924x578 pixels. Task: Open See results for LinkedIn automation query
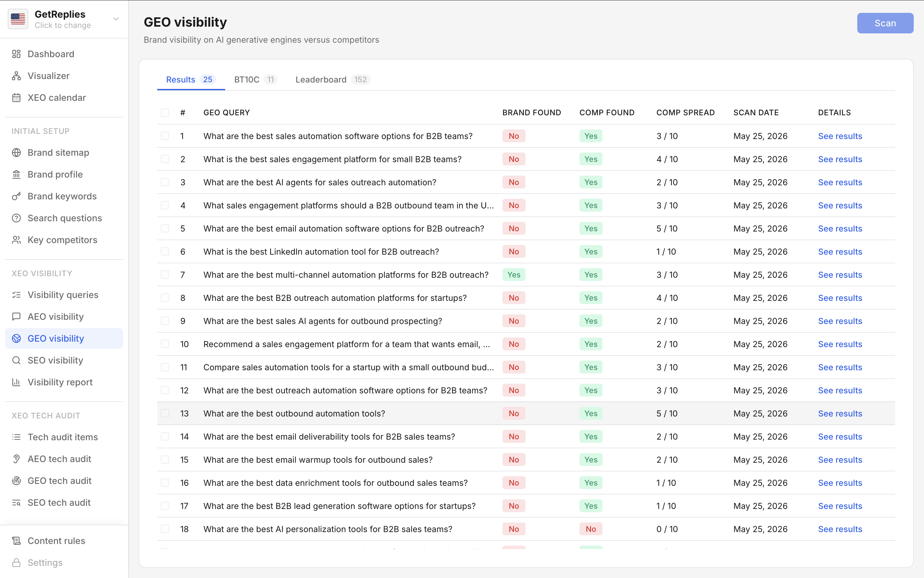[840, 251]
